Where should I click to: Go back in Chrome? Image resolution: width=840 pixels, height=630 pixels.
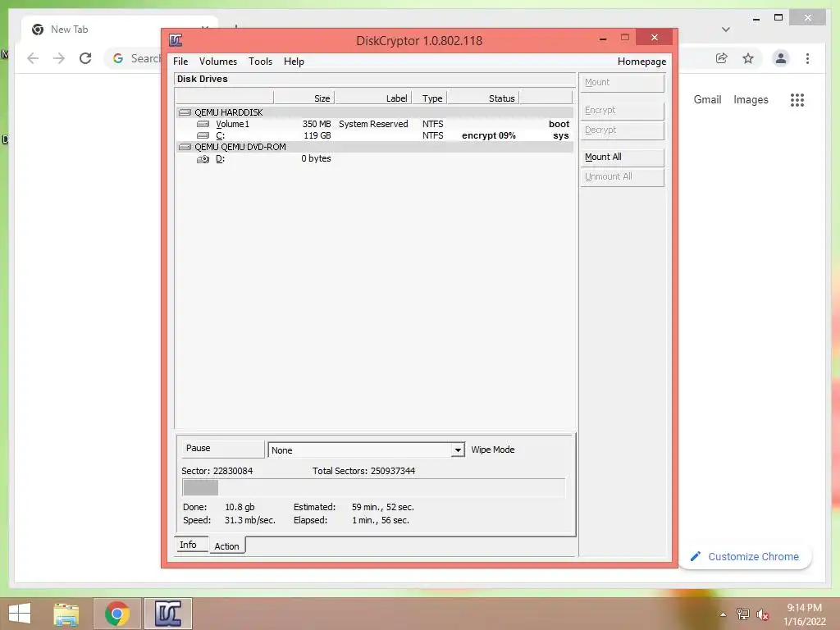click(x=33, y=58)
